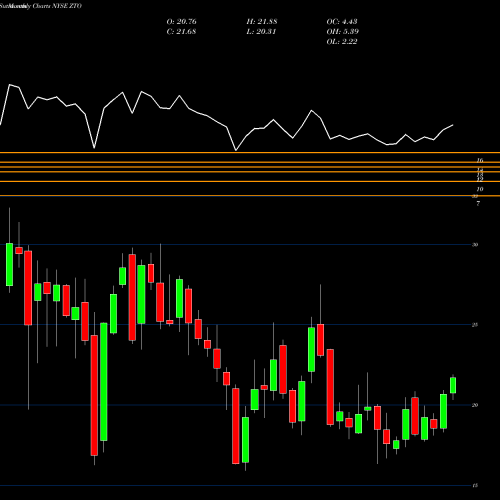Select the high value H: 21.88
The image size is (500, 500).
[262, 22]
